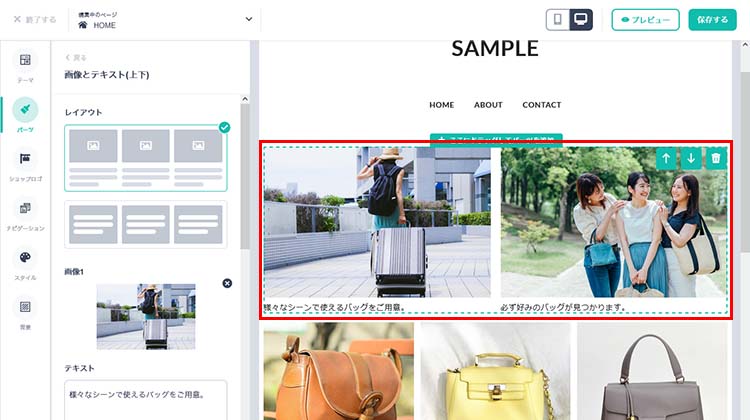Click the yellow handbag product image
Viewport: 750px width, 420px height.
point(496,371)
